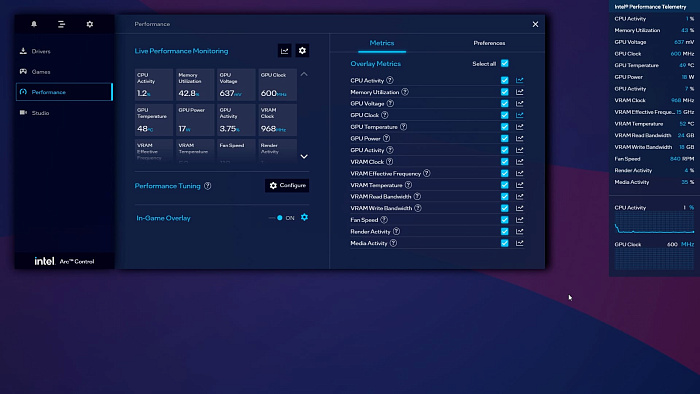700x394 pixels.
Task: Uncheck the GPU Power overlay checkbox
Action: (504, 138)
